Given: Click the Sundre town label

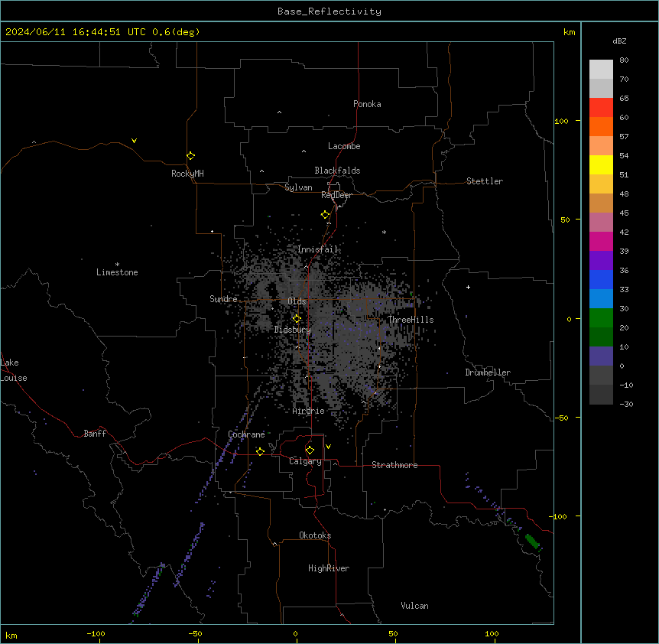Looking at the screenshot, I should pos(223,299).
